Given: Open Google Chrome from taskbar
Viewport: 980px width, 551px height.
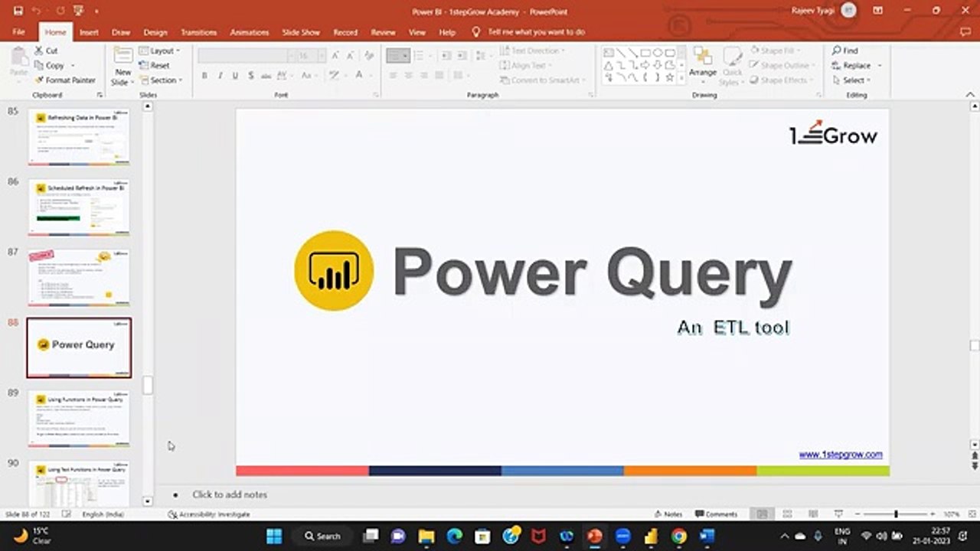Looking at the screenshot, I should pos(678,536).
